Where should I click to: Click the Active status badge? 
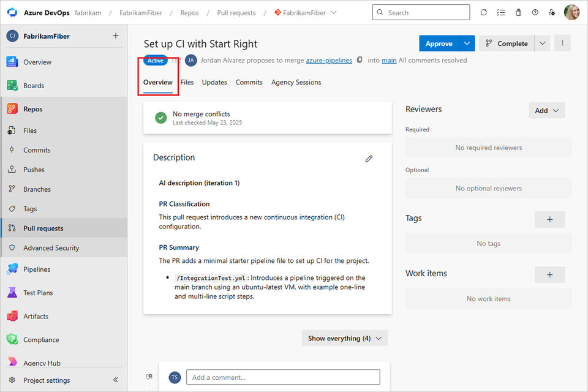(x=155, y=61)
